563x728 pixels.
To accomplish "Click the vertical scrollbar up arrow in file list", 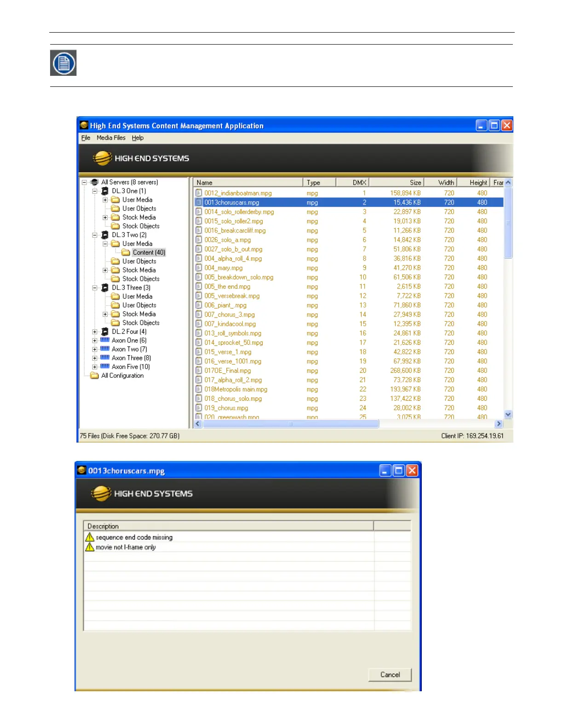I will pos(508,182).
